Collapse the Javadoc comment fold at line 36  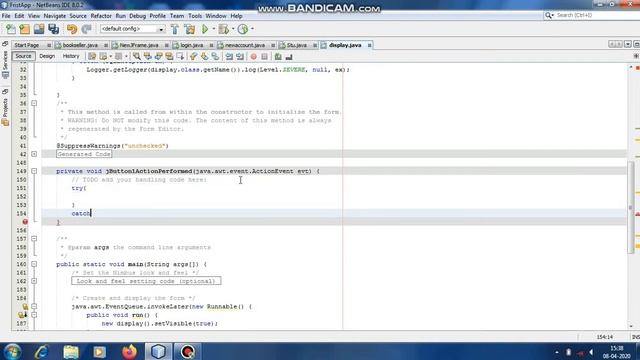[34, 103]
